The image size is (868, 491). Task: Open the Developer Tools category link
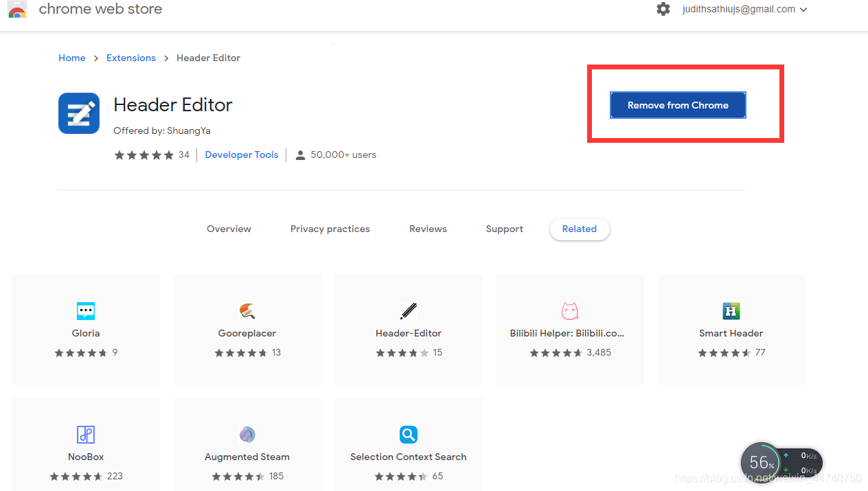242,155
